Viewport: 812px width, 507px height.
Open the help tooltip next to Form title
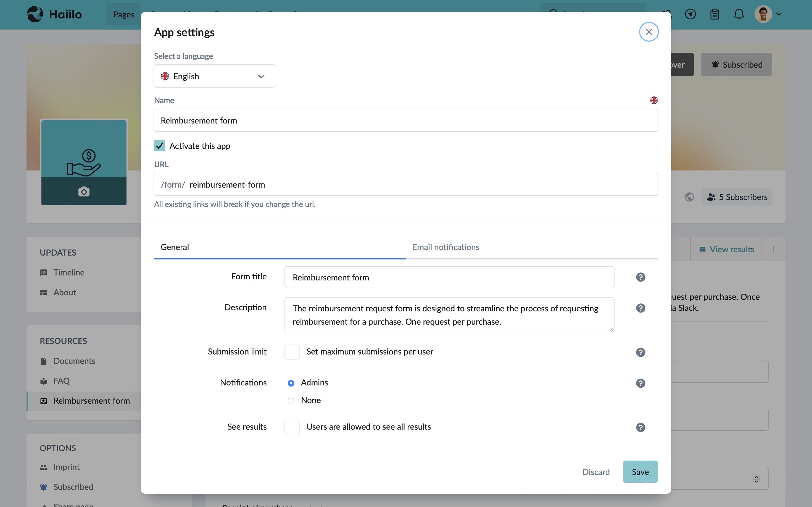640,277
